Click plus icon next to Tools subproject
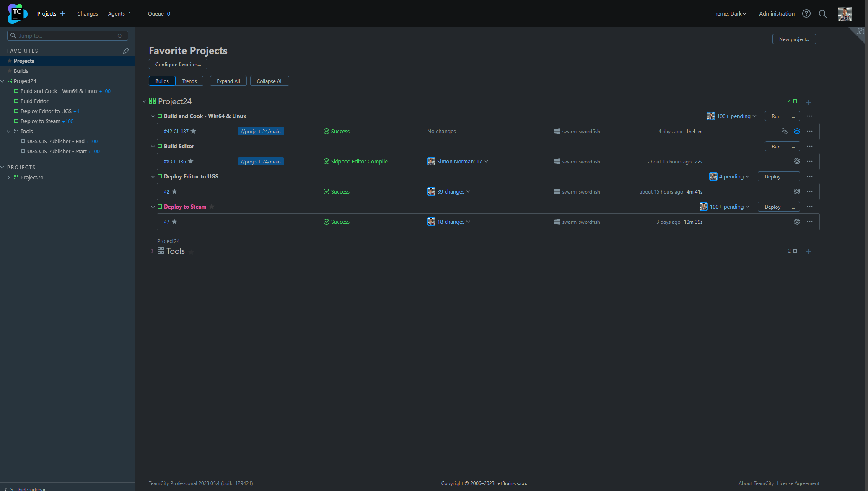Viewport: 868px width, 491px height. [808, 251]
